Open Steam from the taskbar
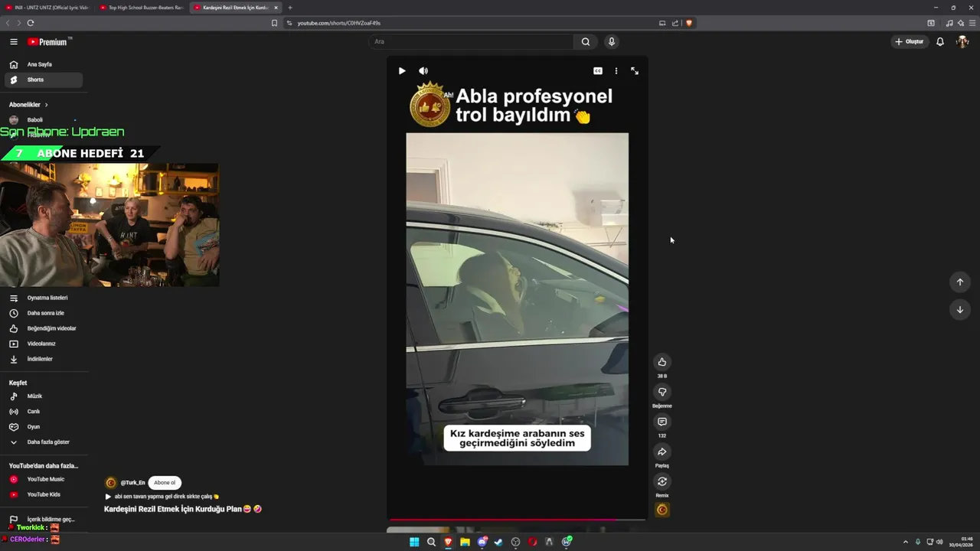This screenshot has width=980, height=551. [498, 542]
